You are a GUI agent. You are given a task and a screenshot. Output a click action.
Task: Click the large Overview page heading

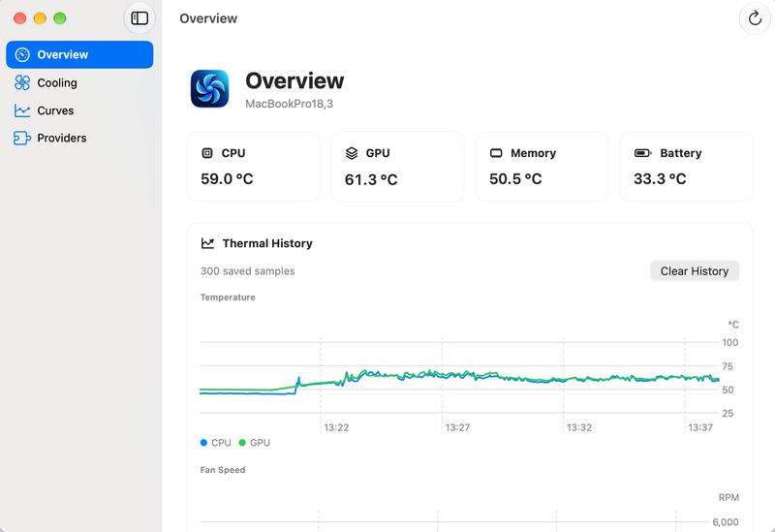tap(294, 81)
